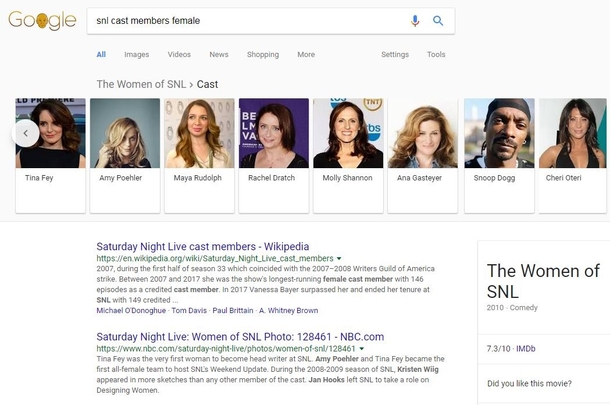Open the News tab
Screen dimensions: 610x405
(x=219, y=54)
